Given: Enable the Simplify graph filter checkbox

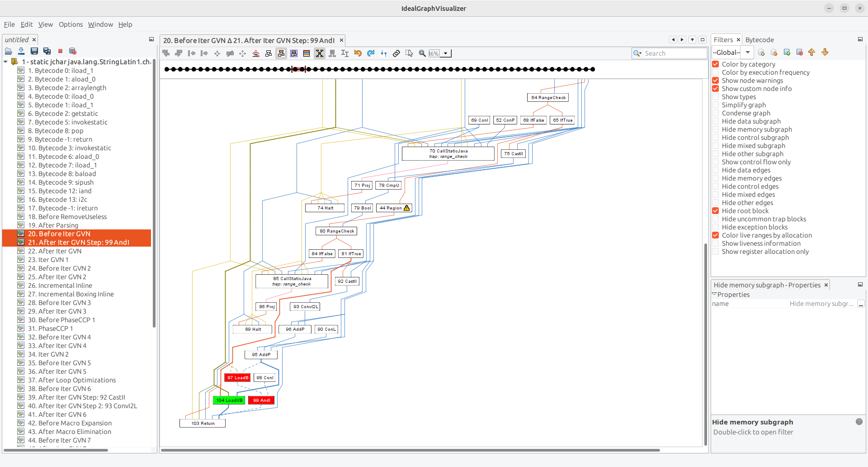Looking at the screenshot, I should click(716, 105).
